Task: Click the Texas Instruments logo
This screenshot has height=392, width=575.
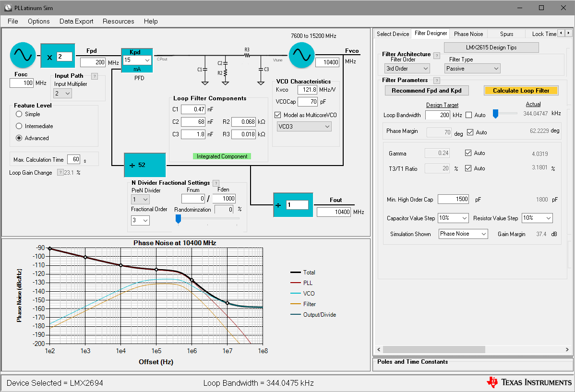Action: 529,382
